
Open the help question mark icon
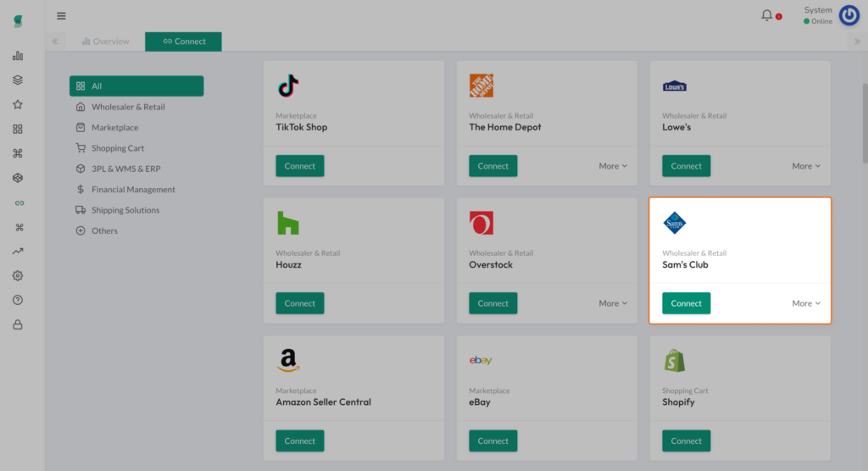click(18, 300)
